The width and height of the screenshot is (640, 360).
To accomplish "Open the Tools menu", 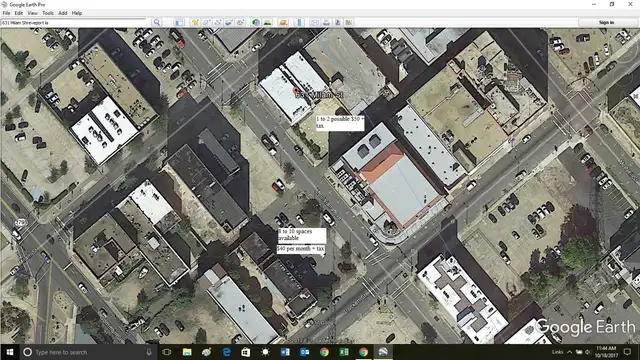I will tap(48, 13).
